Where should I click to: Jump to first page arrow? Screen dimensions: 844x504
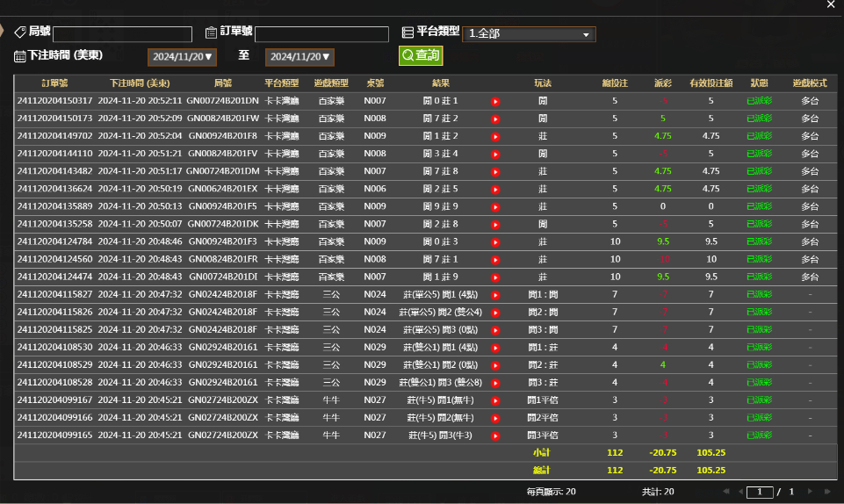coord(725,493)
